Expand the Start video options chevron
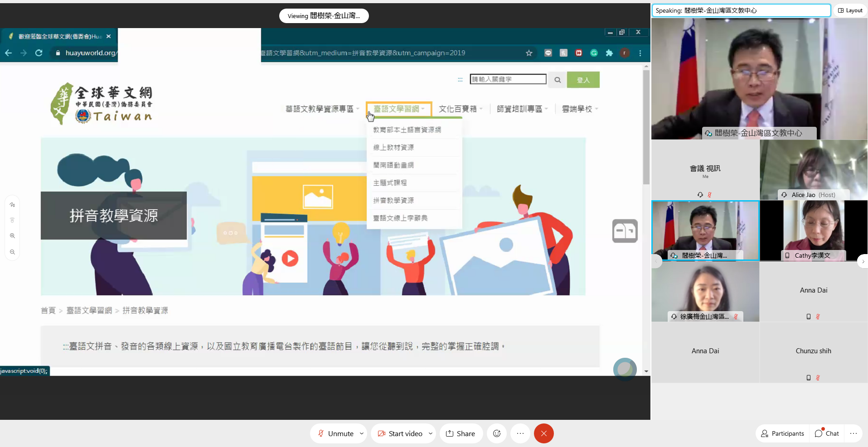This screenshot has width=868, height=447. tap(430, 433)
